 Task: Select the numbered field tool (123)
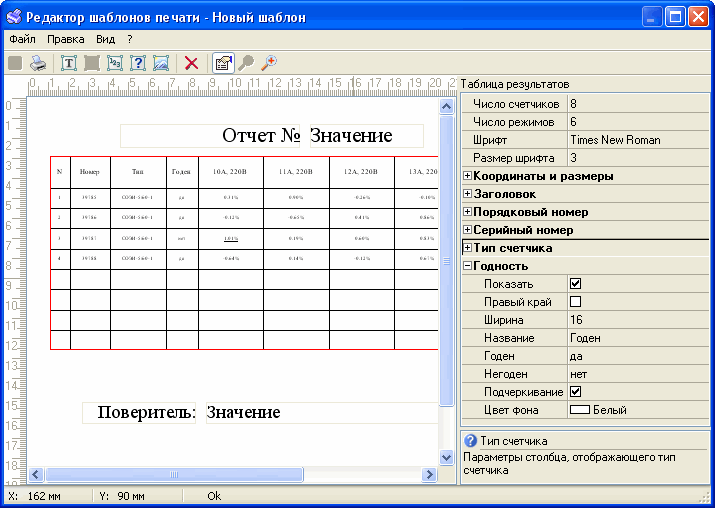tap(115, 62)
